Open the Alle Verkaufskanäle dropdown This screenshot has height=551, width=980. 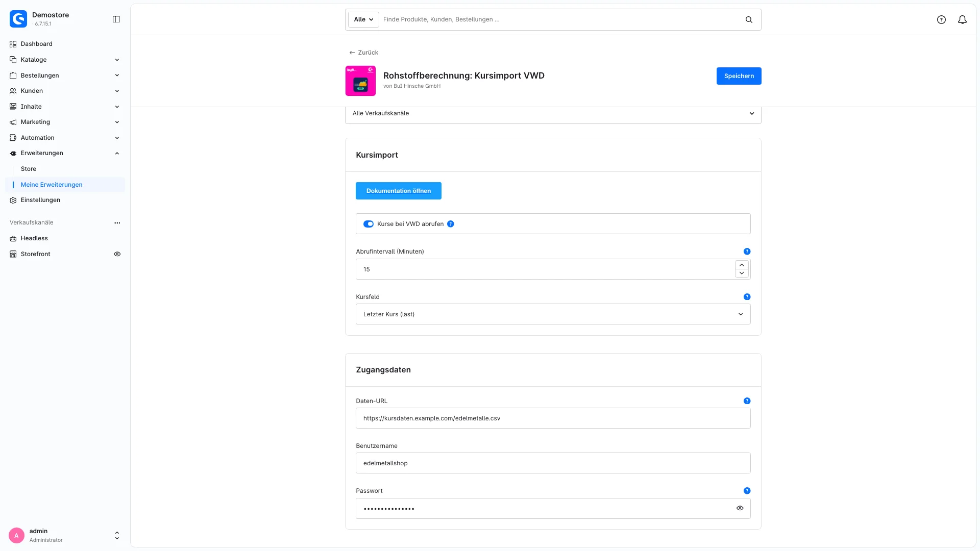[x=553, y=113]
